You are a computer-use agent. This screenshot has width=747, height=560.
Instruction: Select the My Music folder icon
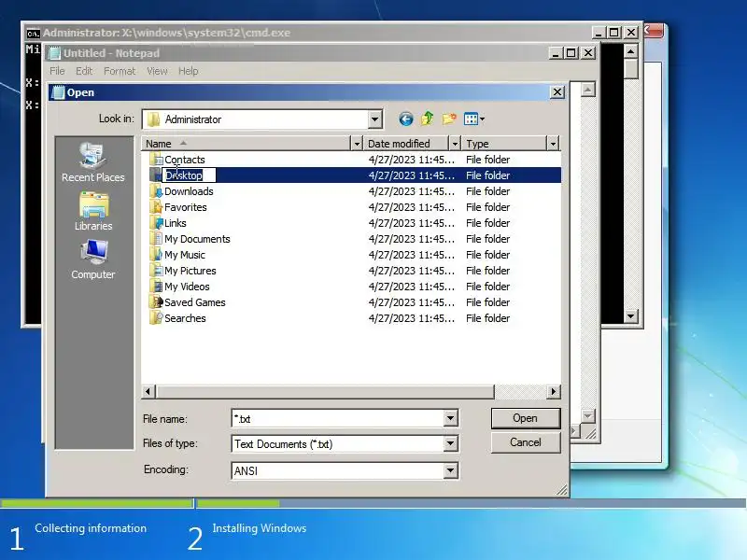pyautogui.click(x=156, y=255)
